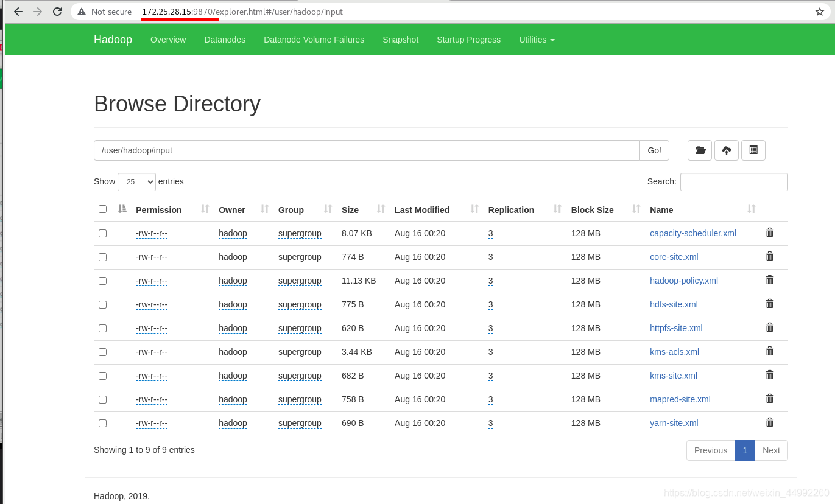Open the yarn-site.xml file link
This screenshot has width=835, height=504.
(x=674, y=423)
